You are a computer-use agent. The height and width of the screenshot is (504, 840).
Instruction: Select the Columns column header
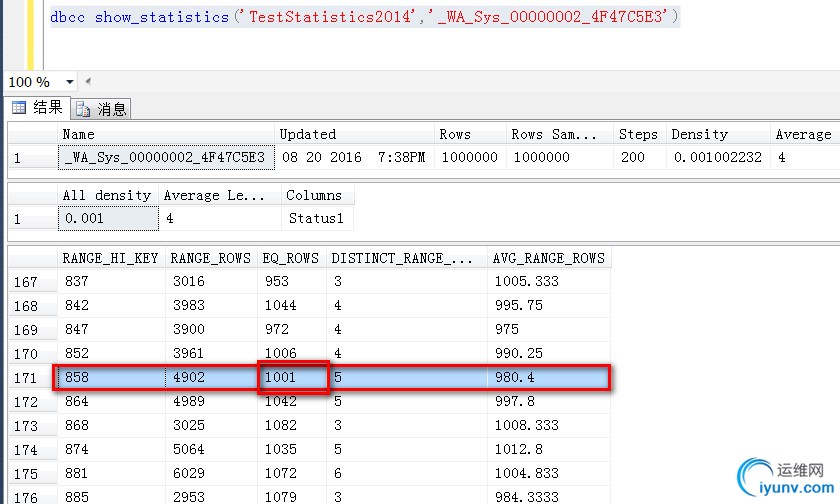click(318, 195)
